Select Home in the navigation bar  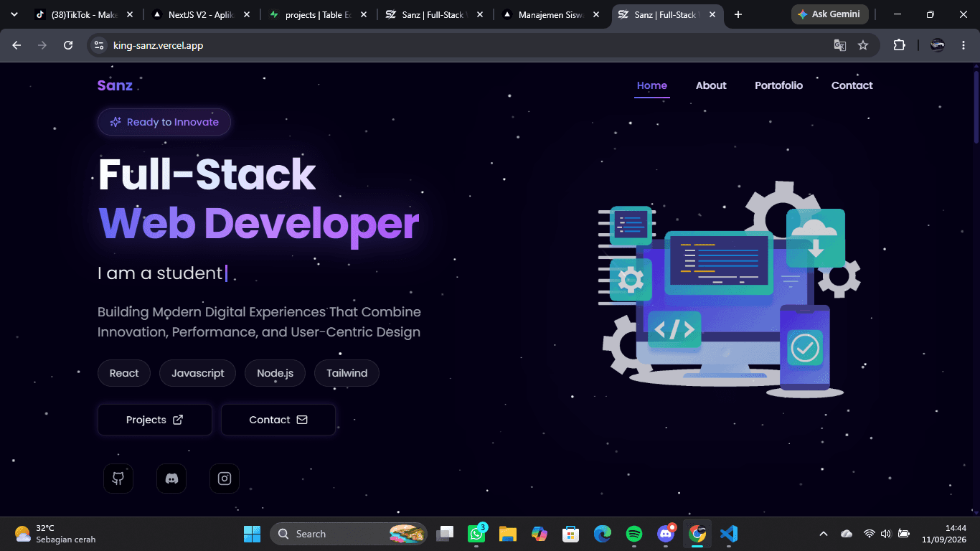(x=652, y=85)
